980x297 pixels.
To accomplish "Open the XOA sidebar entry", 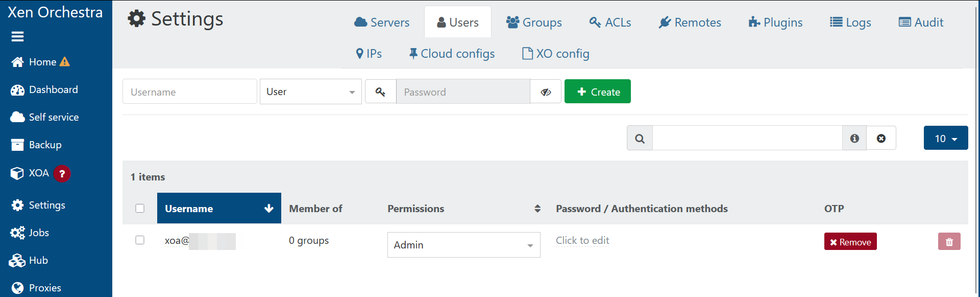I will 30,173.
